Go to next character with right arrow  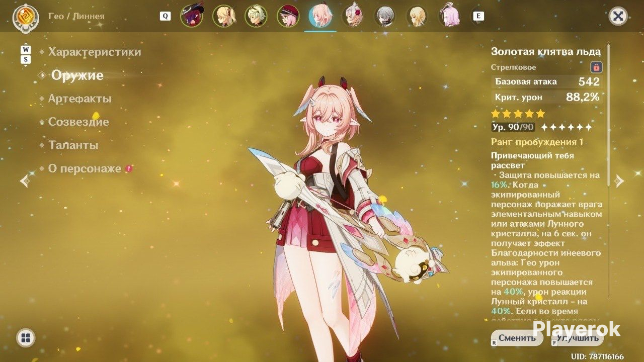point(620,181)
